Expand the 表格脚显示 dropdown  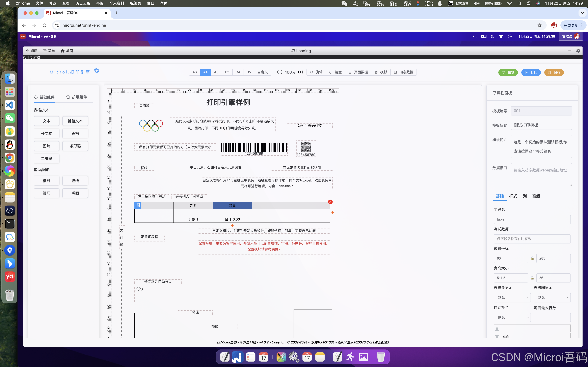[552, 298]
